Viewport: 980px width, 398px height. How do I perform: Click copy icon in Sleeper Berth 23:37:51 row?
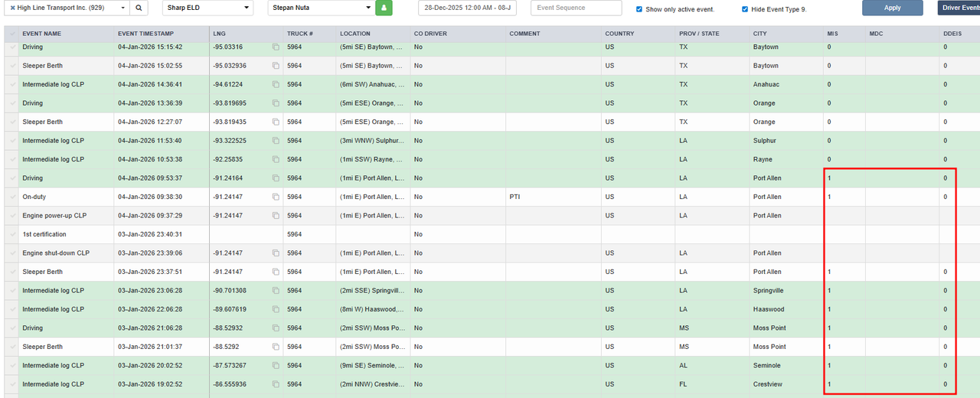(276, 272)
